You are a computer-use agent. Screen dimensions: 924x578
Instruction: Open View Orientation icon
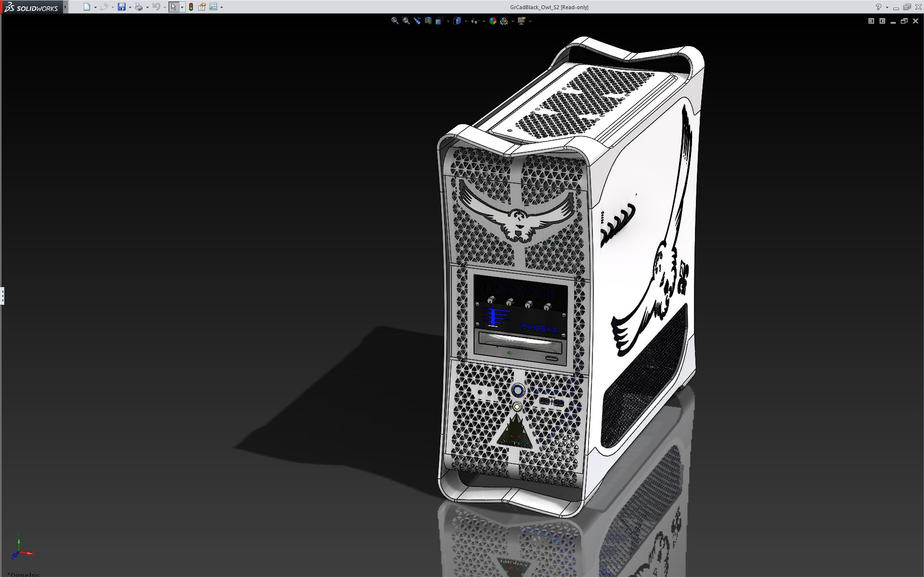(x=439, y=21)
